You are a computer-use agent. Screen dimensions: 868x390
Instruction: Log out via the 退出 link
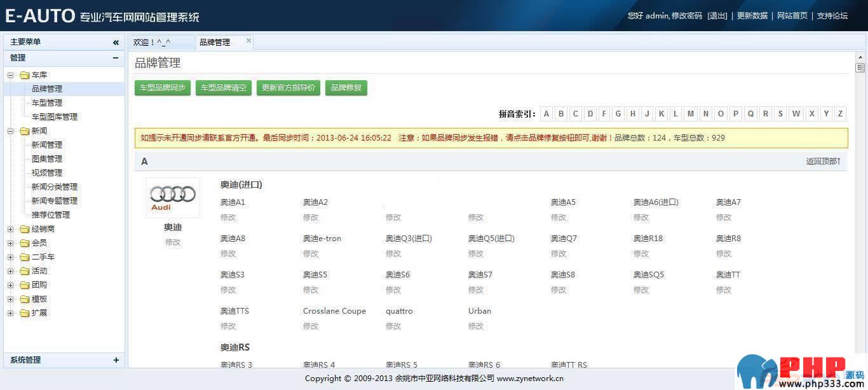tap(717, 16)
